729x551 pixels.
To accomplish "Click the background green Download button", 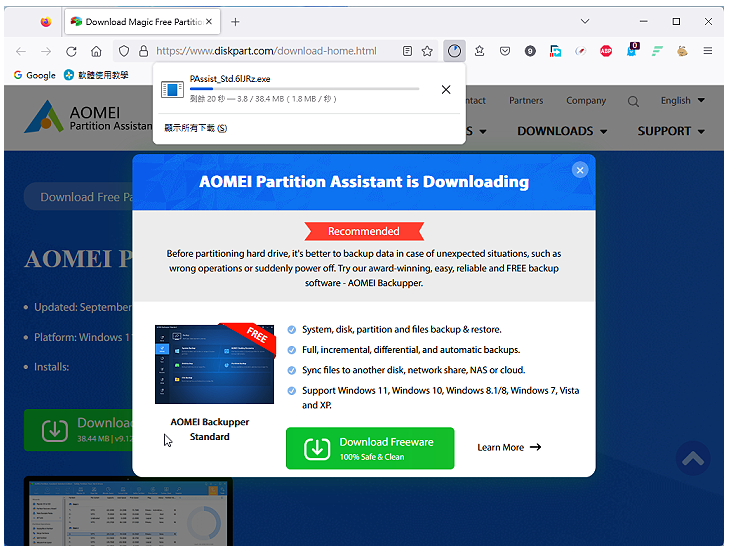I will (x=78, y=430).
